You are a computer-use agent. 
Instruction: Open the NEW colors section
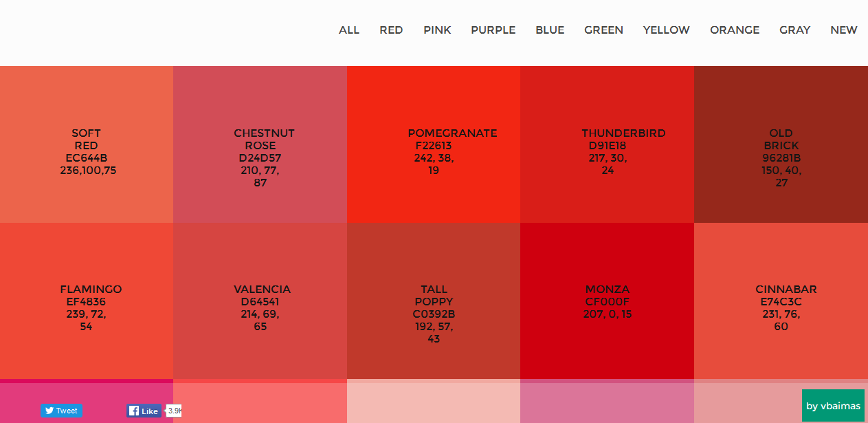[x=843, y=30]
